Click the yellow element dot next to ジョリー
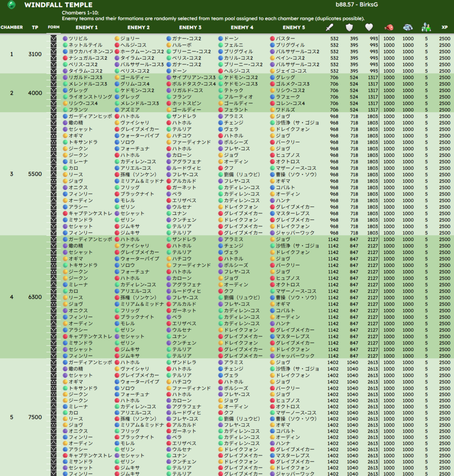The width and height of the screenshot is (454, 476). pyautogui.click(x=117, y=39)
